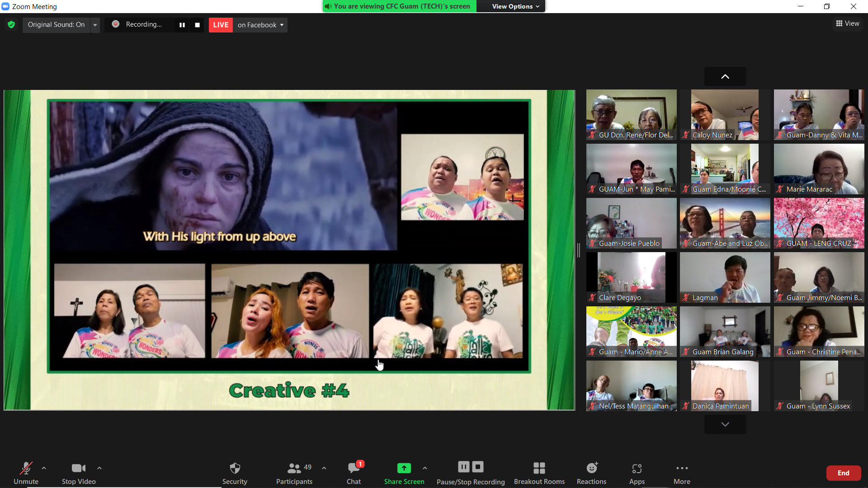Select GUAM-Jun * May Pami... video tile

632,169
